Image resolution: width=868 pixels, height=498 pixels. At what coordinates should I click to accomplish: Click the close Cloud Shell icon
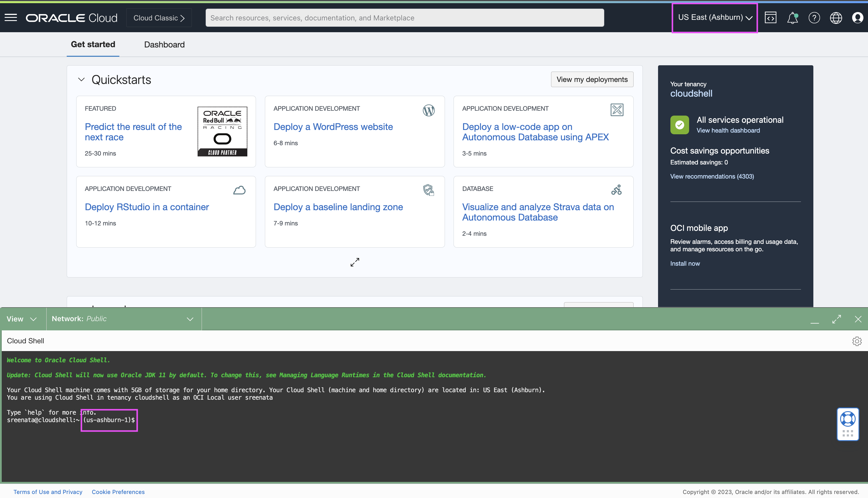pyautogui.click(x=857, y=319)
